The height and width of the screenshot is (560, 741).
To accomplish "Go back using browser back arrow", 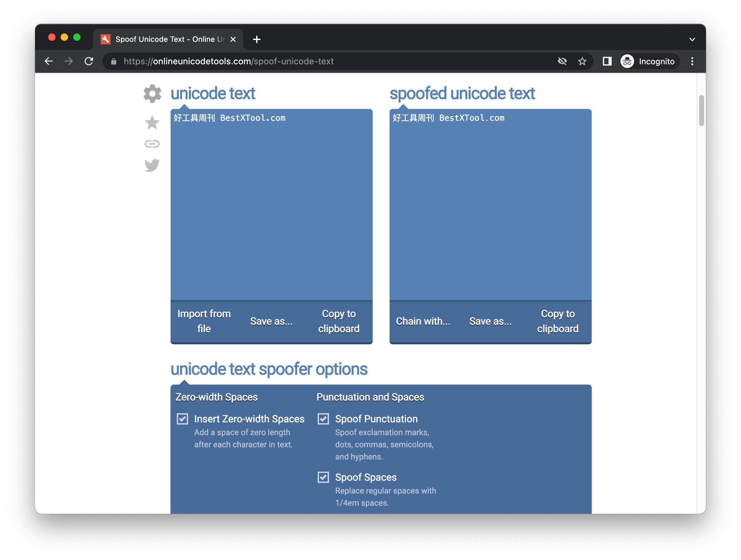I will [49, 61].
